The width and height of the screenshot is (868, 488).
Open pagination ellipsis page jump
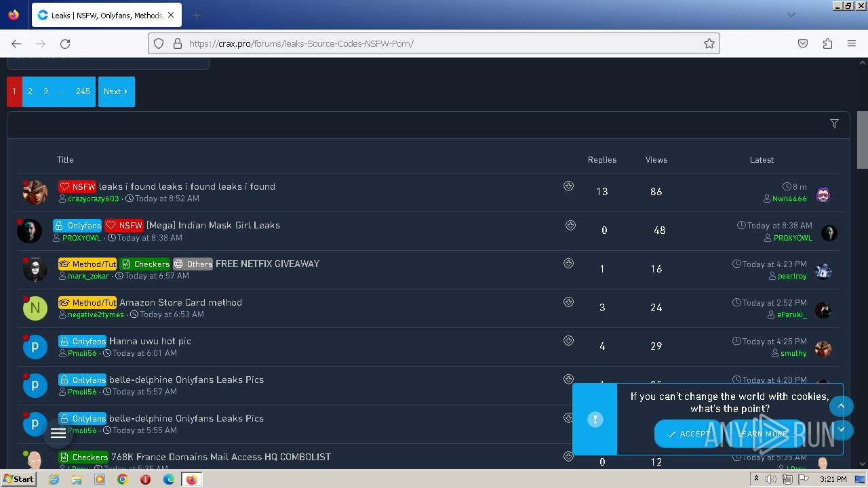pyautogui.click(x=62, y=91)
